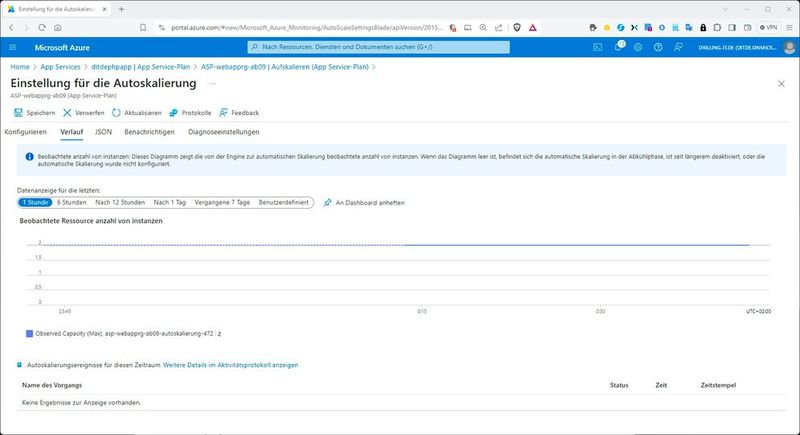Discard changes with Verwerfen
This screenshot has width=800, height=435.
[84, 113]
